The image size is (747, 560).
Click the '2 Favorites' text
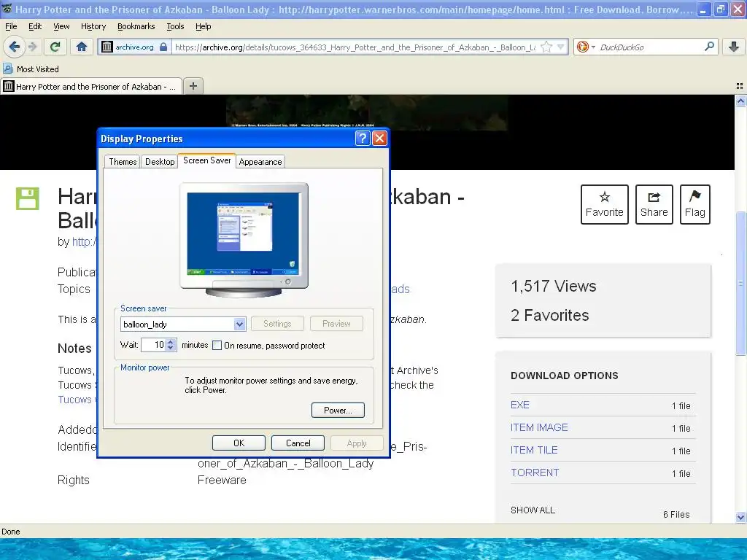pos(550,315)
